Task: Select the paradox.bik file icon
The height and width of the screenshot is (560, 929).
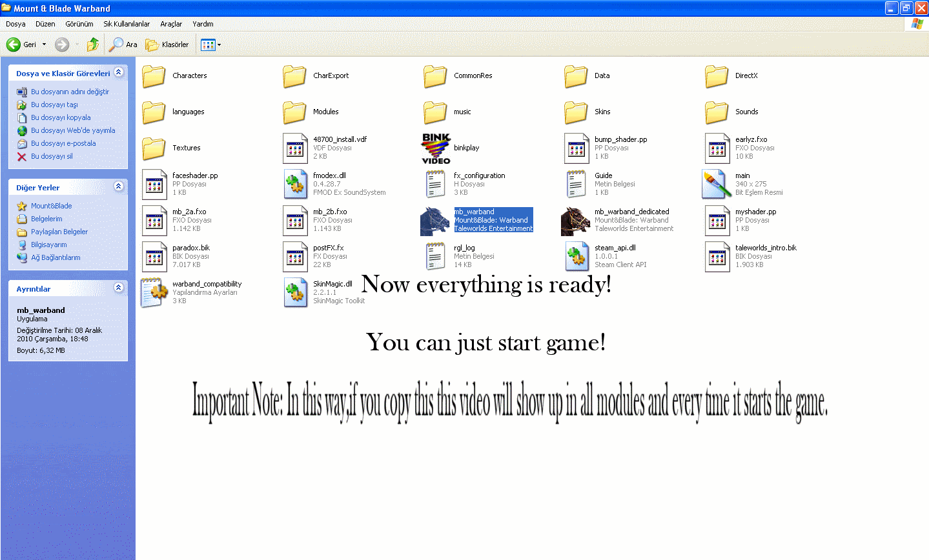Action: pos(154,257)
